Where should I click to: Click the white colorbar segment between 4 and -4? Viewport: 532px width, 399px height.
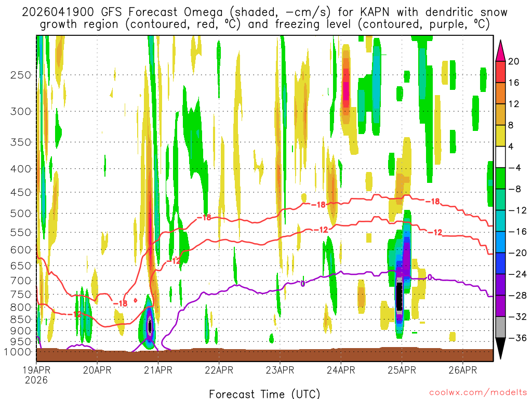[x=500, y=157]
